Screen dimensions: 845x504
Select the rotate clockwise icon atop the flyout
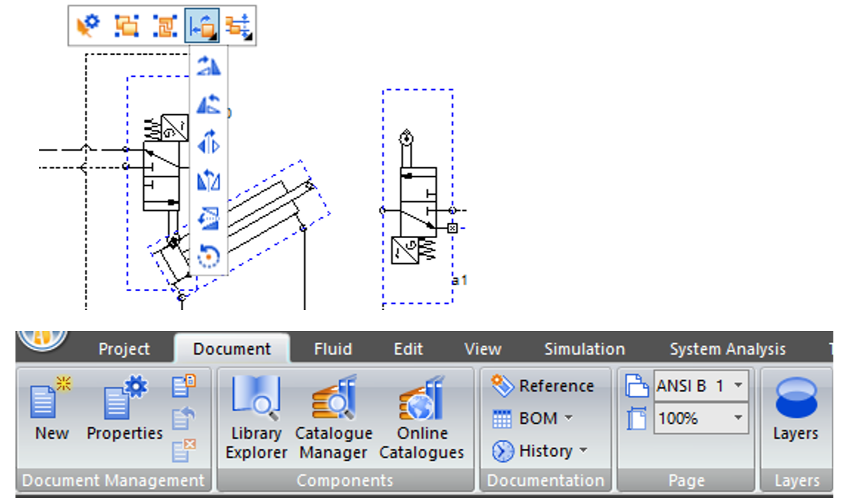208,66
